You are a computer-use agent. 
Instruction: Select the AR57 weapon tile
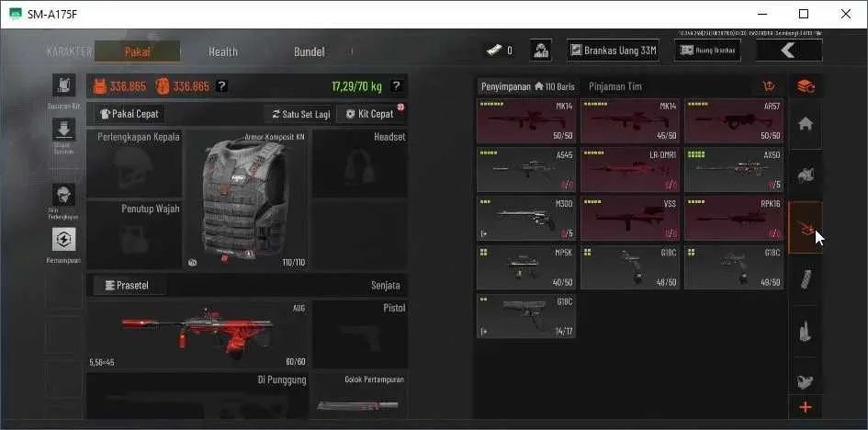pyautogui.click(x=734, y=121)
